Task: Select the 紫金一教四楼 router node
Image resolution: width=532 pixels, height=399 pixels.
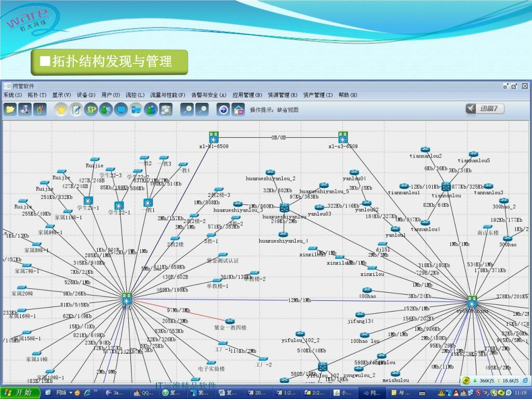Action: tap(230, 321)
